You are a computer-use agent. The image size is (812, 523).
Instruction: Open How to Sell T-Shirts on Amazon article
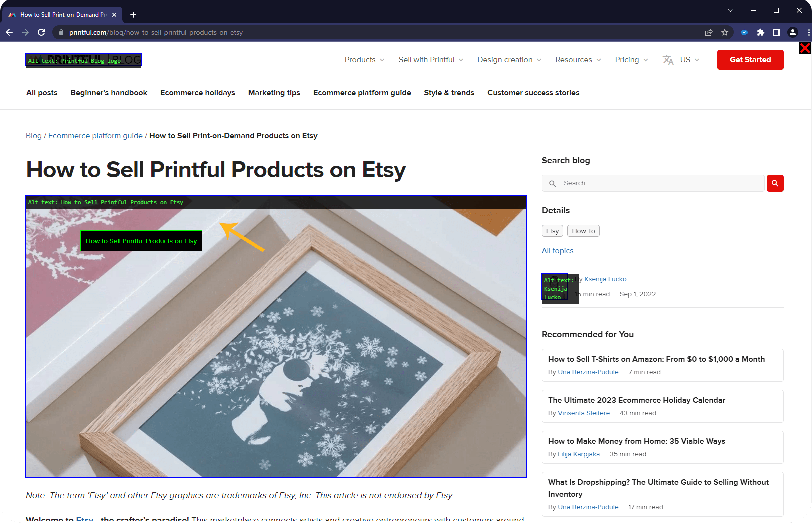click(x=656, y=359)
